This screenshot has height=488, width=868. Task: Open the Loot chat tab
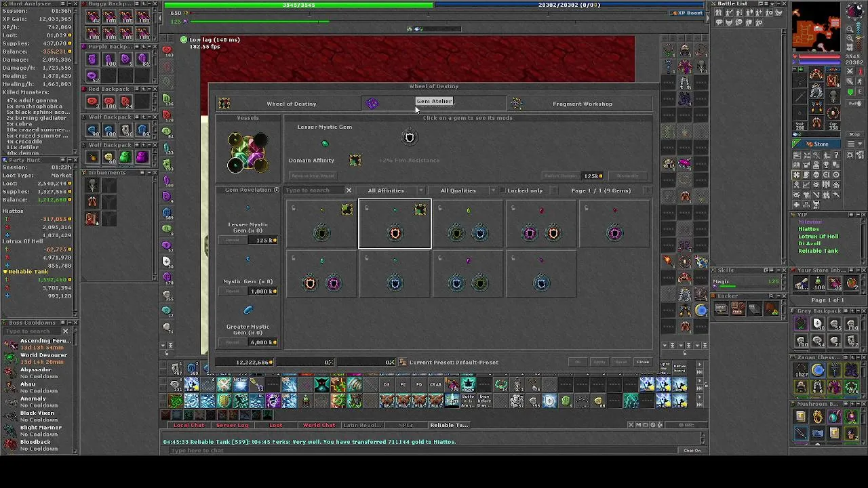(275, 425)
